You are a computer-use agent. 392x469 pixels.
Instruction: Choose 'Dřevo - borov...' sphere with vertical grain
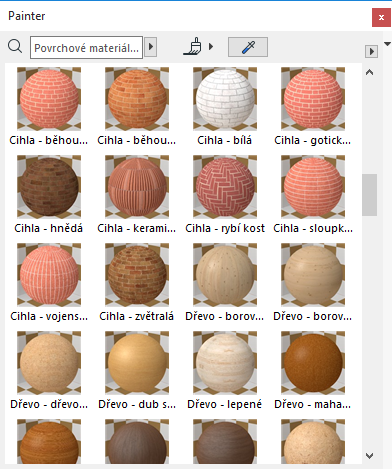point(225,275)
